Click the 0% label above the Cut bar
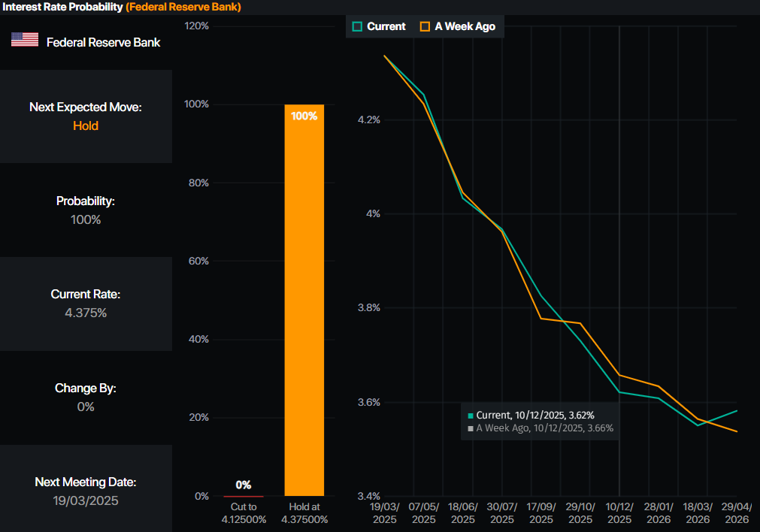760x532 pixels. click(x=244, y=485)
